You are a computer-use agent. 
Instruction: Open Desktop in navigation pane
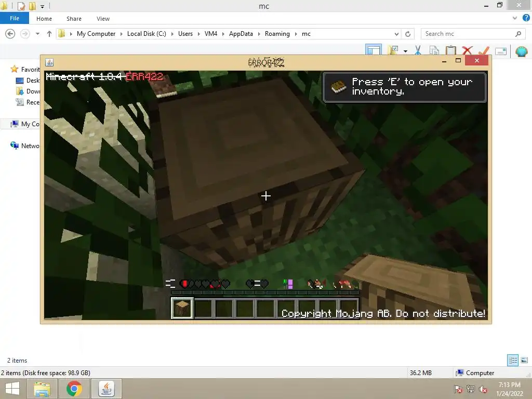pyautogui.click(x=28, y=81)
